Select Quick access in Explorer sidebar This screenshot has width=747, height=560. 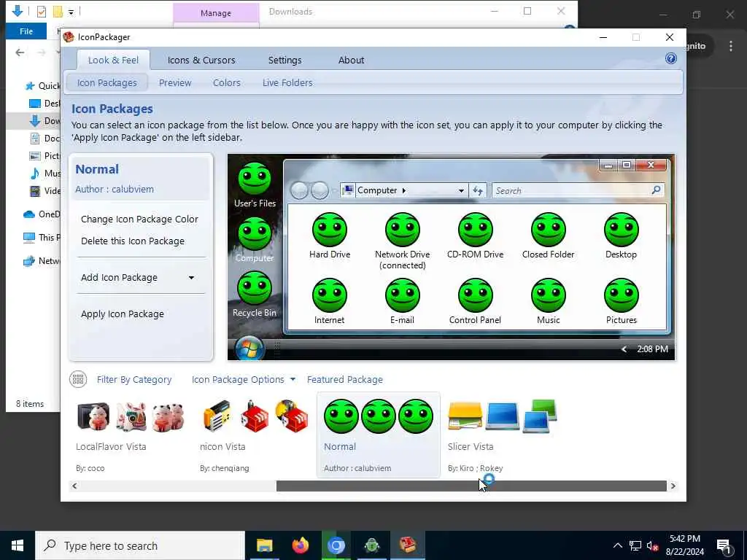click(43, 86)
